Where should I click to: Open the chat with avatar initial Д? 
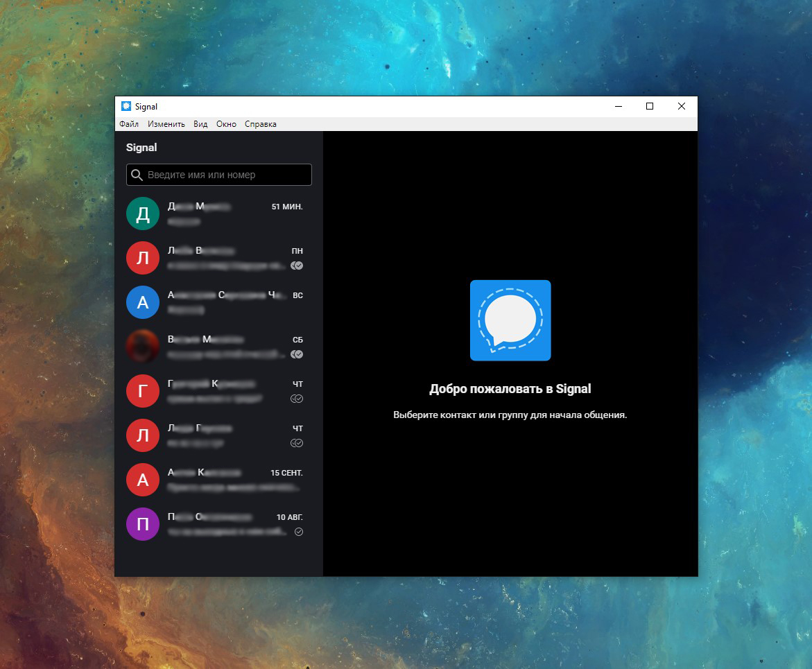(x=142, y=214)
